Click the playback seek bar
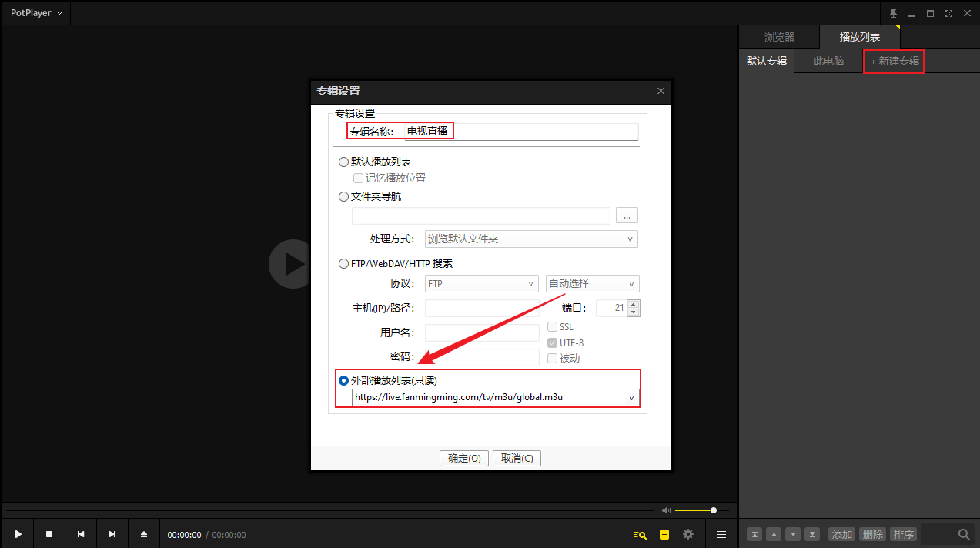Screen dimensions: 980x548 point(329,510)
